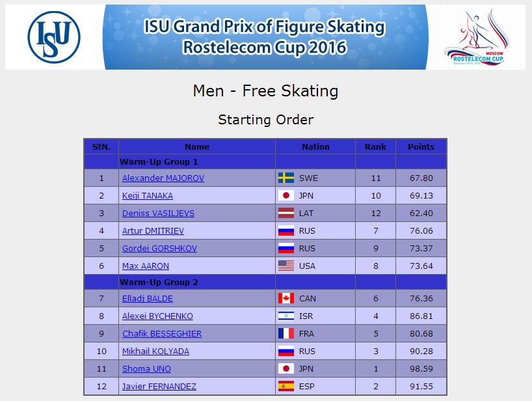
Task: Click the Canadian flag icon
Action: (x=286, y=298)
